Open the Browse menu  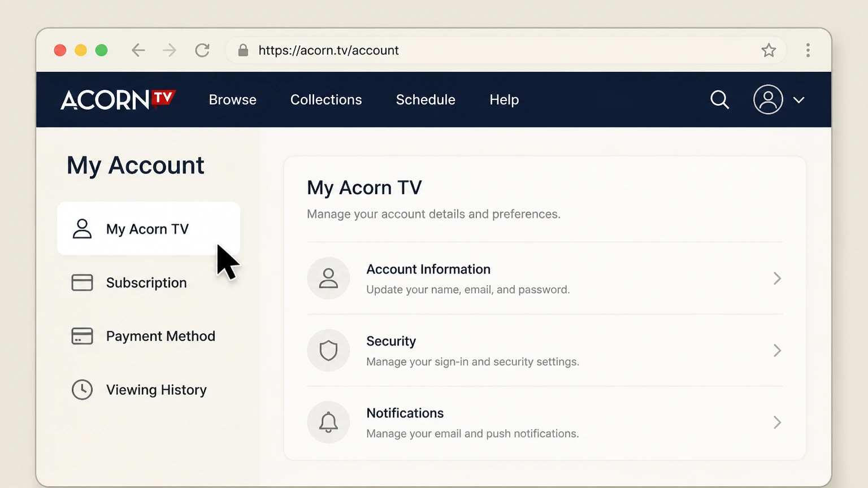(233, 99)
